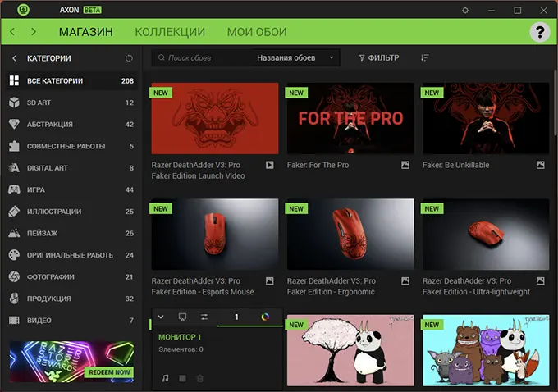
Task: Select the Пейзаж category
Action: pos(71,234)
